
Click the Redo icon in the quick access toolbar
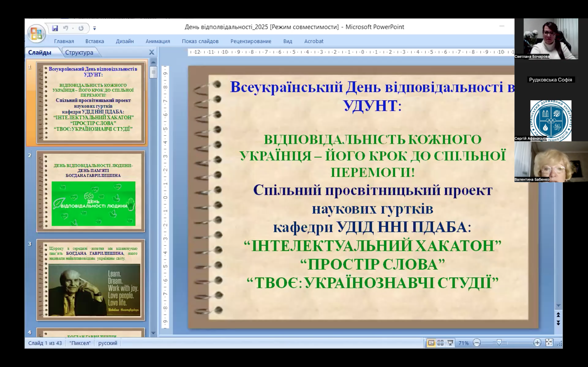click(x=81, y=28)
